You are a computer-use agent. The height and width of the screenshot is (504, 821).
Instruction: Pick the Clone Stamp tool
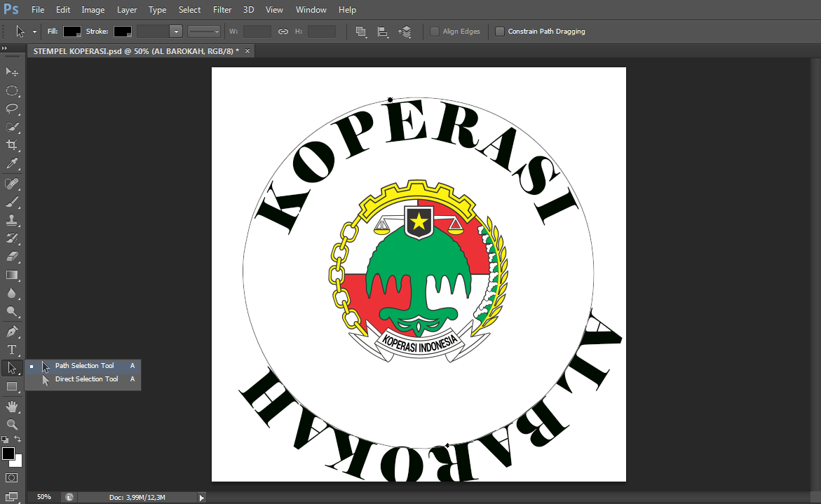tap(11, 219)
